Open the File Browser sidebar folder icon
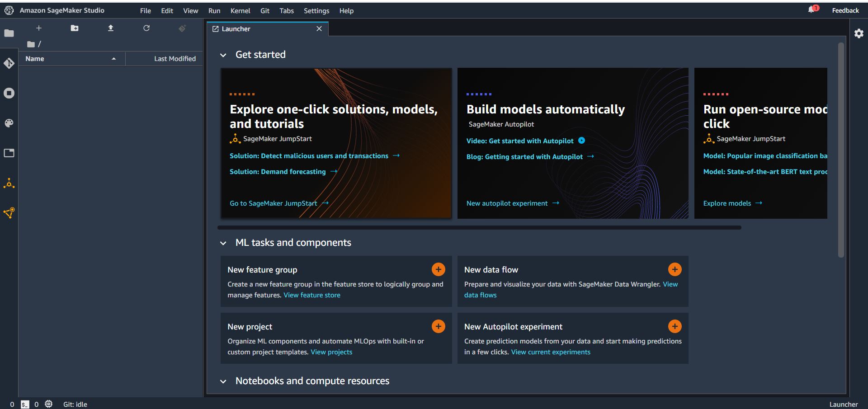 (x=9, y=33)
